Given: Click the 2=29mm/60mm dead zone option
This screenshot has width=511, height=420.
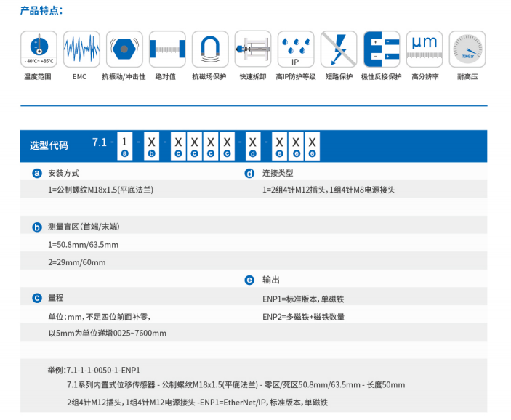Looking at the screenshot, I should (77, 262).
